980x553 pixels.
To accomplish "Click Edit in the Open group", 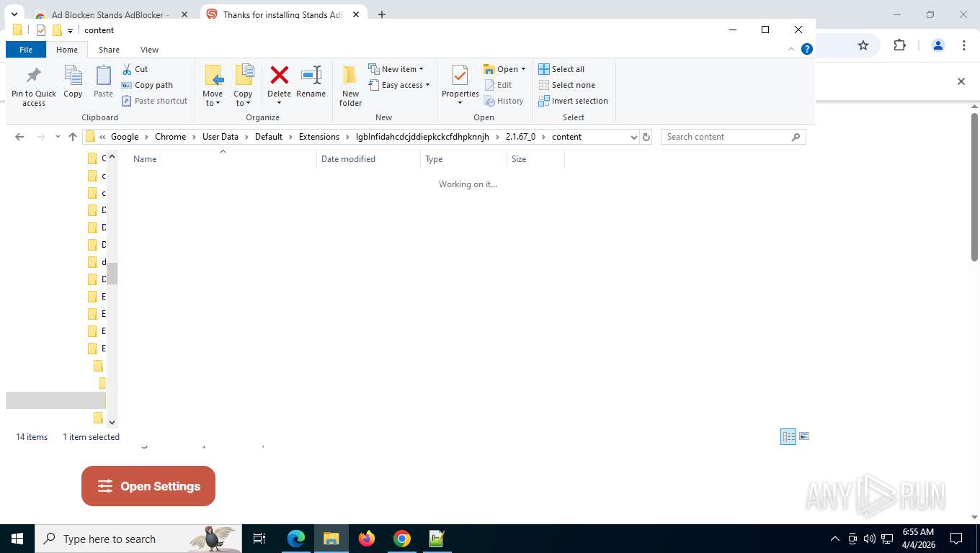I will pyautogui.click(x=497, y=85).
